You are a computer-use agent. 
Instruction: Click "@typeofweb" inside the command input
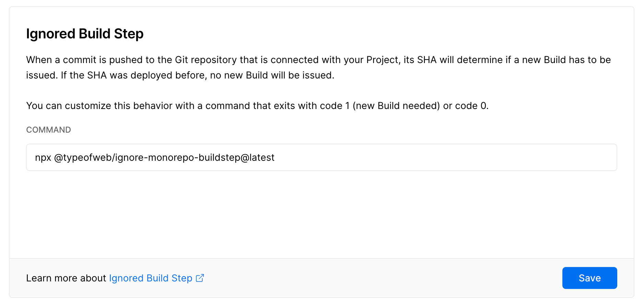pyautogui.click(x=83, y=158)
